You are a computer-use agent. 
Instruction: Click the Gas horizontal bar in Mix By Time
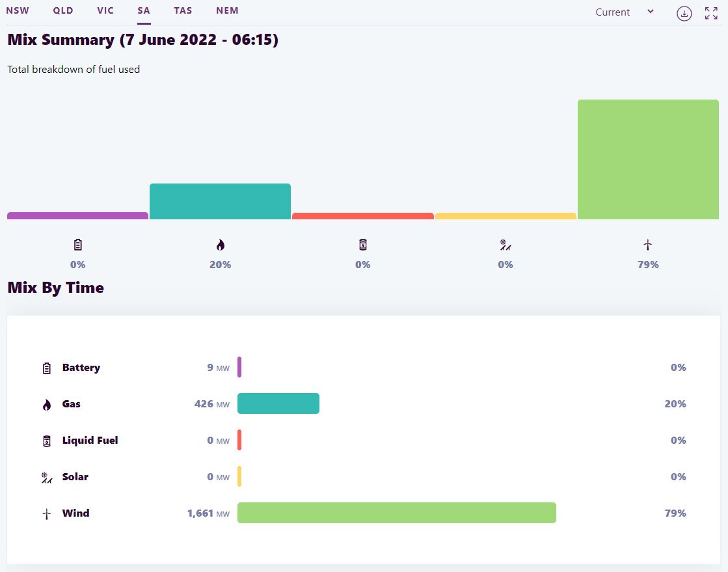tap(278, 403)
